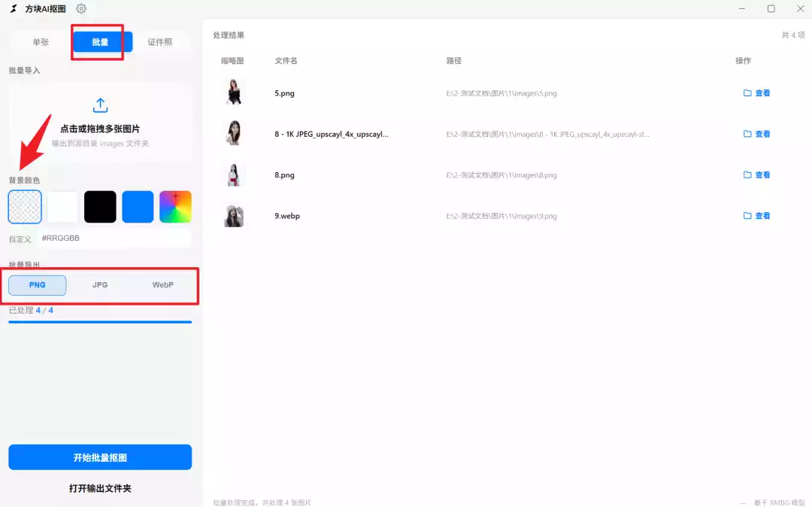812x507 pixels.
Task: Click the 共 4 项 count label
Action: click(793, 35)
